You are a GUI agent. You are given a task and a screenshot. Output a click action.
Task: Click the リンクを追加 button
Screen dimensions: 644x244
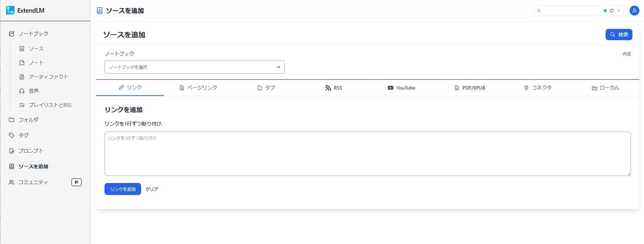tap(123, 189)
